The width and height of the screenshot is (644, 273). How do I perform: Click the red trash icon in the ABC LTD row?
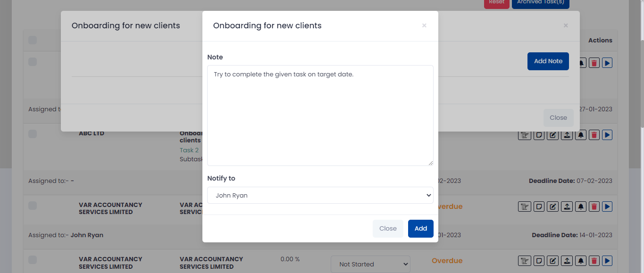pos(594,135)
